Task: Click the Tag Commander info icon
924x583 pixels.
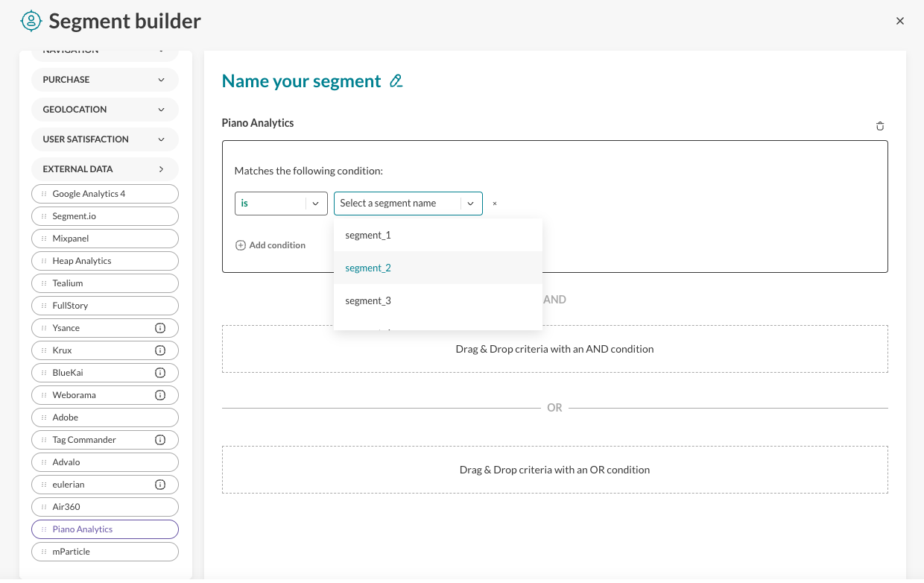Action: pyautogui.click(x=159, y=440)
